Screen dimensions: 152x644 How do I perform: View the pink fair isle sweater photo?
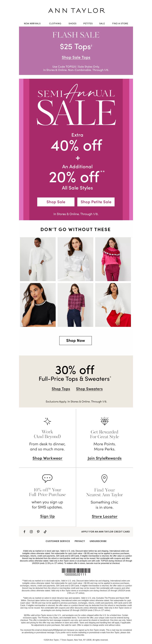113,259
